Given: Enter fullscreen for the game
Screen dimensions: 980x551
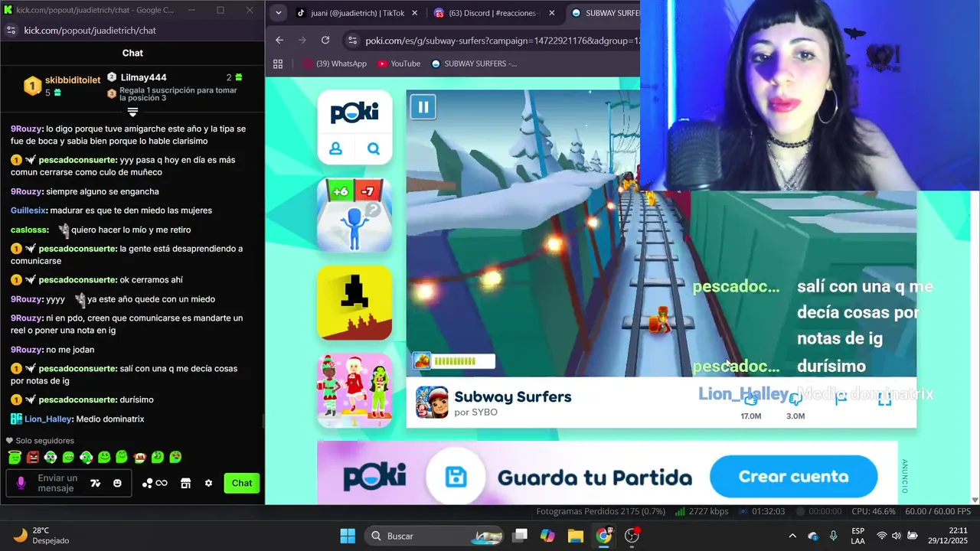Looking at the screenshot, I should point(884,398).
